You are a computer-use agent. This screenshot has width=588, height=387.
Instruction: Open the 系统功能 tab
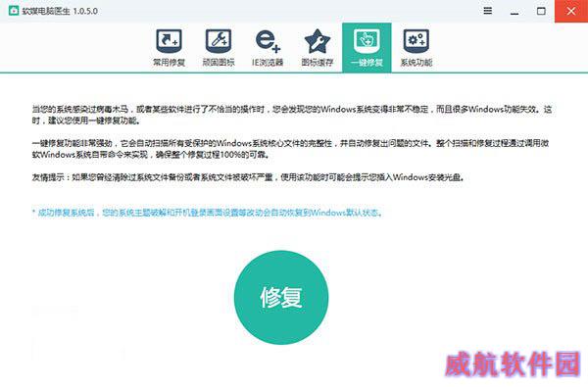pos(416,48)
